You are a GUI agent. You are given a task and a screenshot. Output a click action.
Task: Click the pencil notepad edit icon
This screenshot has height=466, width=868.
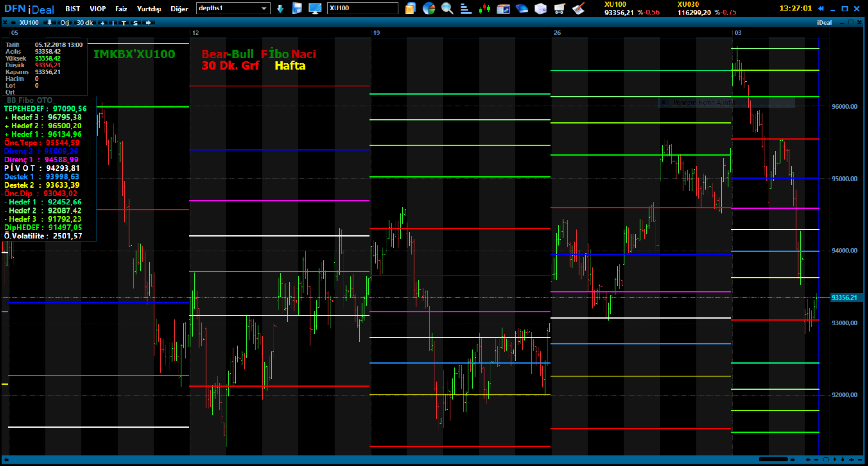pos(578,8)
